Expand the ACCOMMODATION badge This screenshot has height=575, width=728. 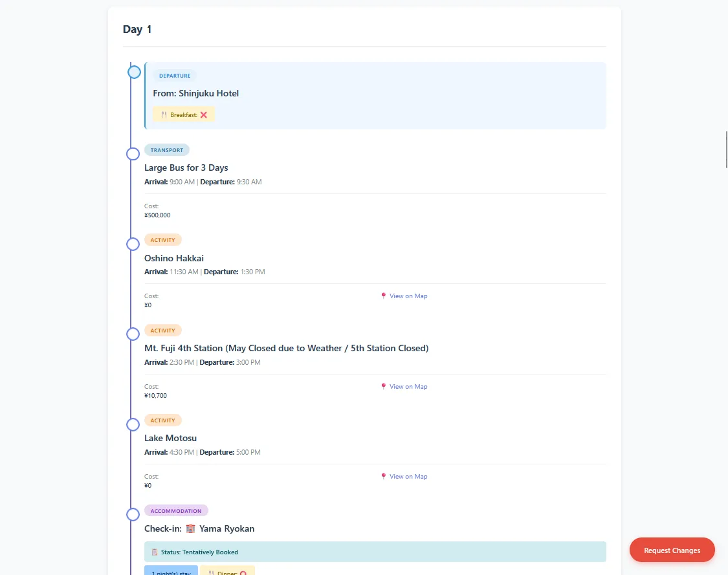coord(176,510)
